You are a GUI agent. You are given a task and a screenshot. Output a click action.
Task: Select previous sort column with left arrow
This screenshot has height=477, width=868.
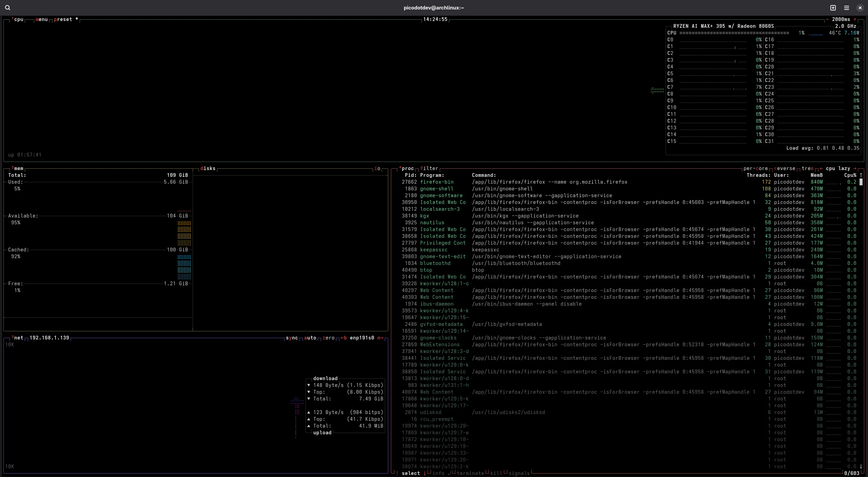coord(821,168)
